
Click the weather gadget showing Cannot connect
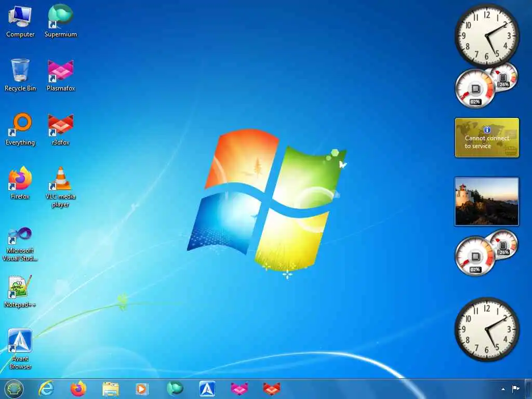click(x=487, y=138)
